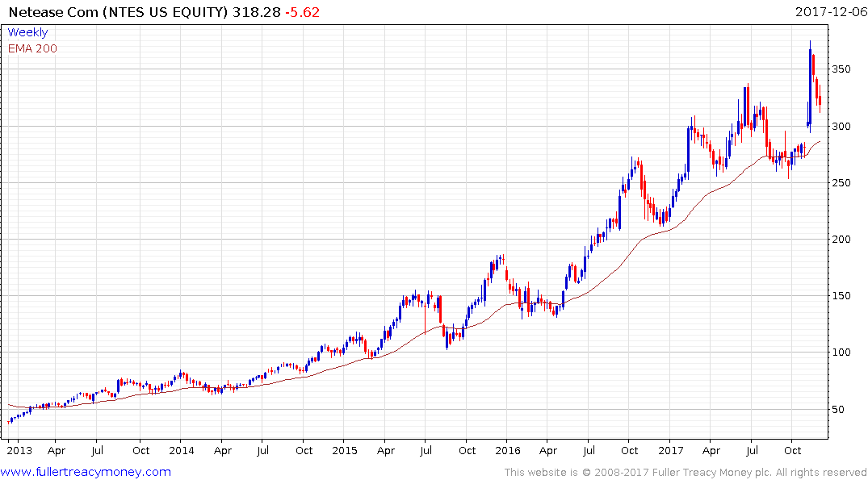Viewport: 868px width, 484px height.
Task: Click the EMA 200 legend label
Action: click(x=32, y=48)
